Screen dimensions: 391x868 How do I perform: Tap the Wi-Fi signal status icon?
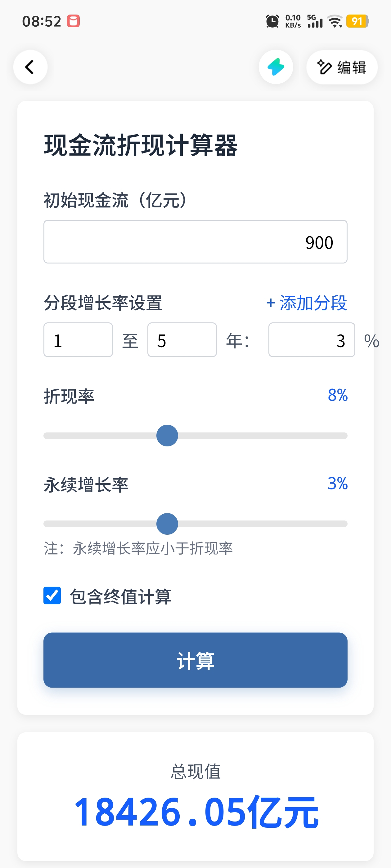click(335, 21)
